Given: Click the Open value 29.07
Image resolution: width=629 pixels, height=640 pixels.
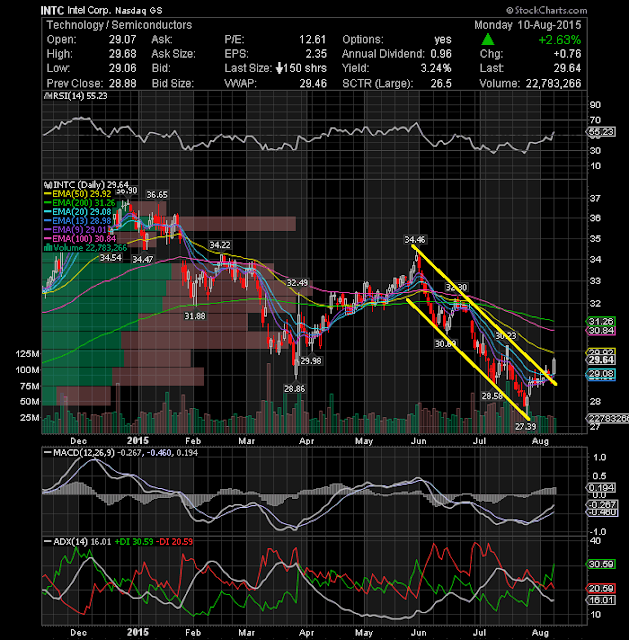Looking at the screenshot, I should pos(122,40).
